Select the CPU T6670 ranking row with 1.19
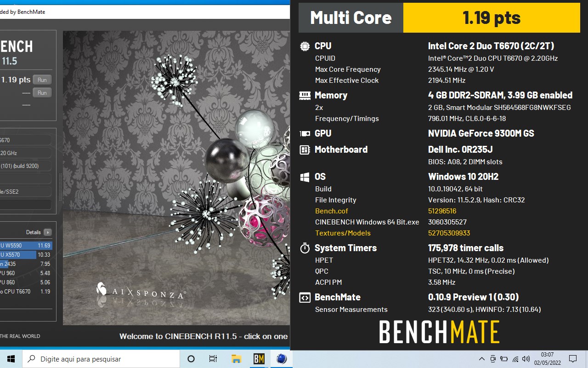The width and height of the screenshot is (588, 368). 26,292
